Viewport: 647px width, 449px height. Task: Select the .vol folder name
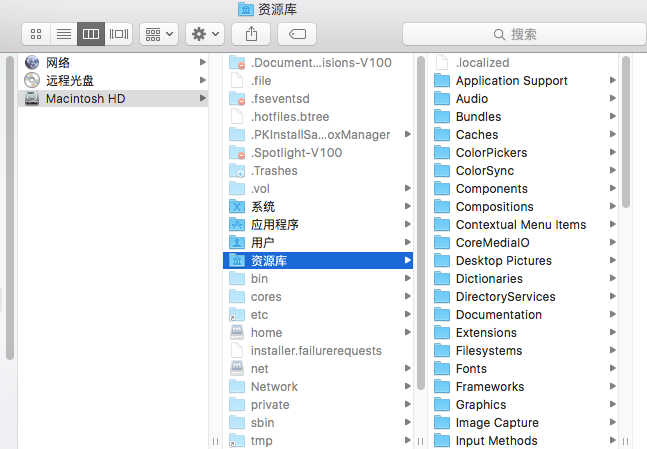260,189
